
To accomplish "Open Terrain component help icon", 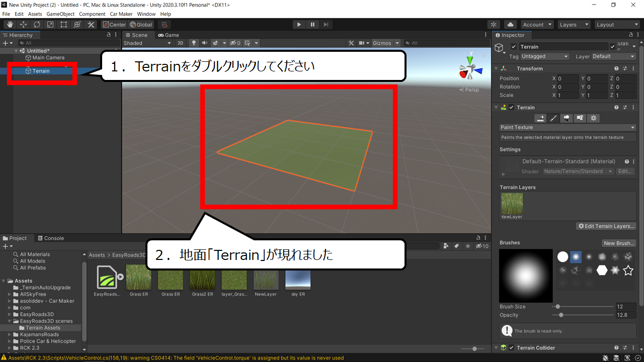I will click(x=616, y=108).
